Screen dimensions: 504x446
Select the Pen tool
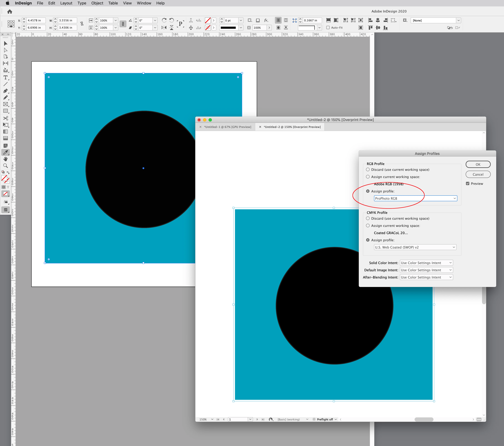coord(5,91)
